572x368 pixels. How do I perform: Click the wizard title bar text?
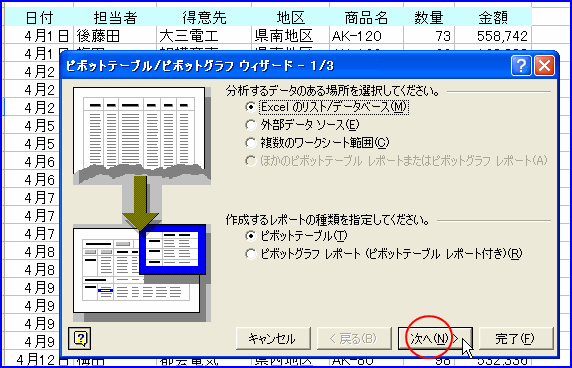(x=200, y=66)
